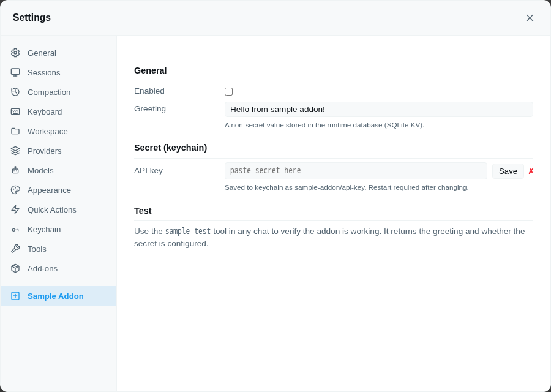Screen dimensions: 551x392
Task: Select Models in the sidebar
Action: pos(58,170)
